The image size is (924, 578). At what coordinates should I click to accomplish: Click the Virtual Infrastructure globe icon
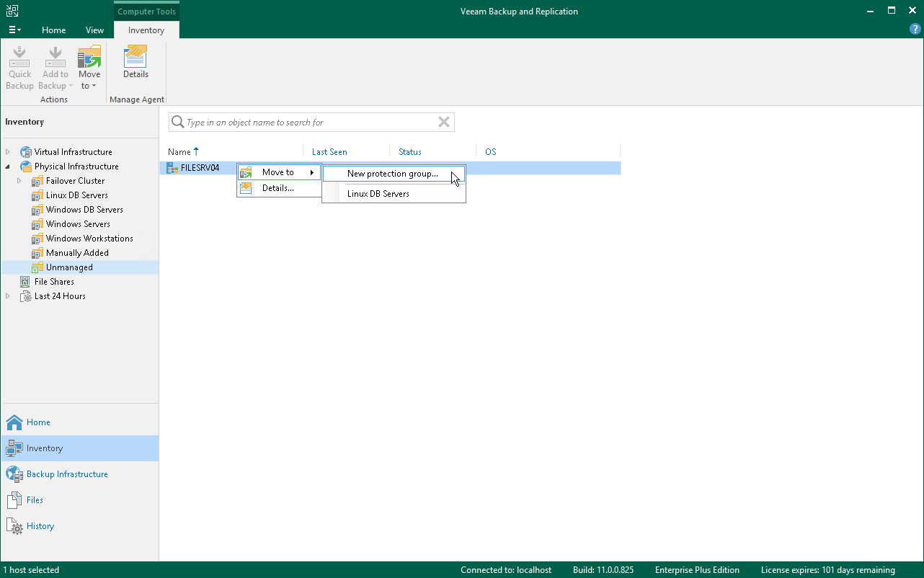pyautogui.click(x=26, y=152)
